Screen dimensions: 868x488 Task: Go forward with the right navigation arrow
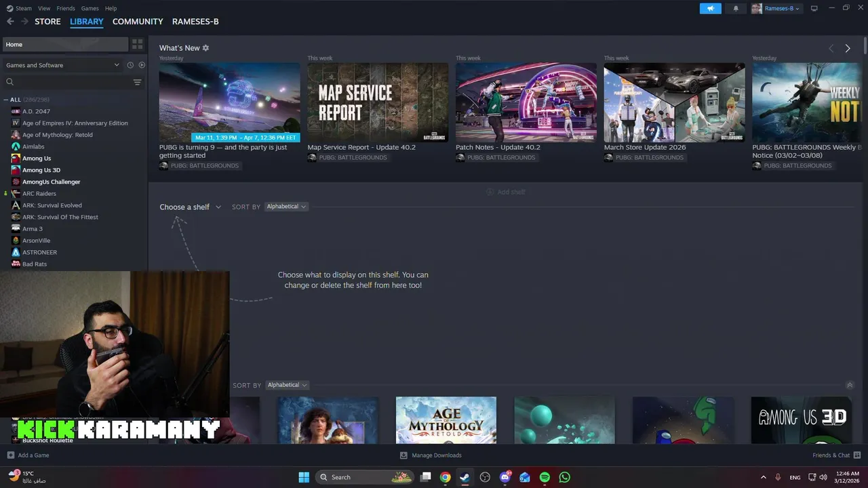click(25, 22)
